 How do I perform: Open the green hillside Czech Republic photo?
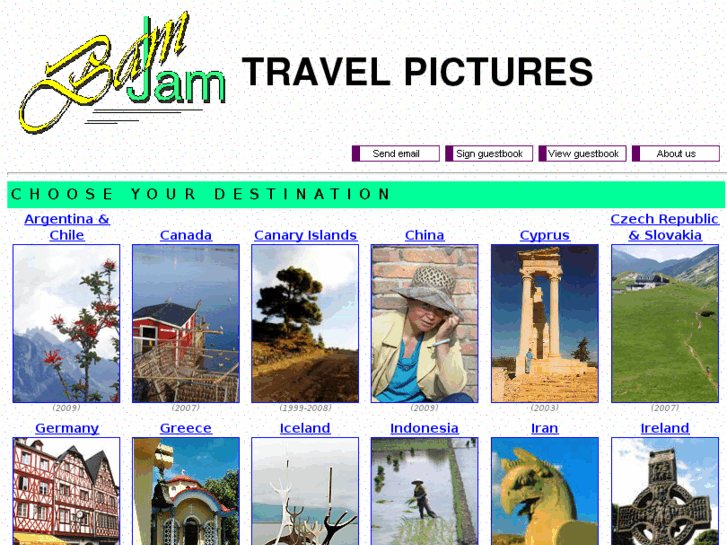(x=665, y=323)
